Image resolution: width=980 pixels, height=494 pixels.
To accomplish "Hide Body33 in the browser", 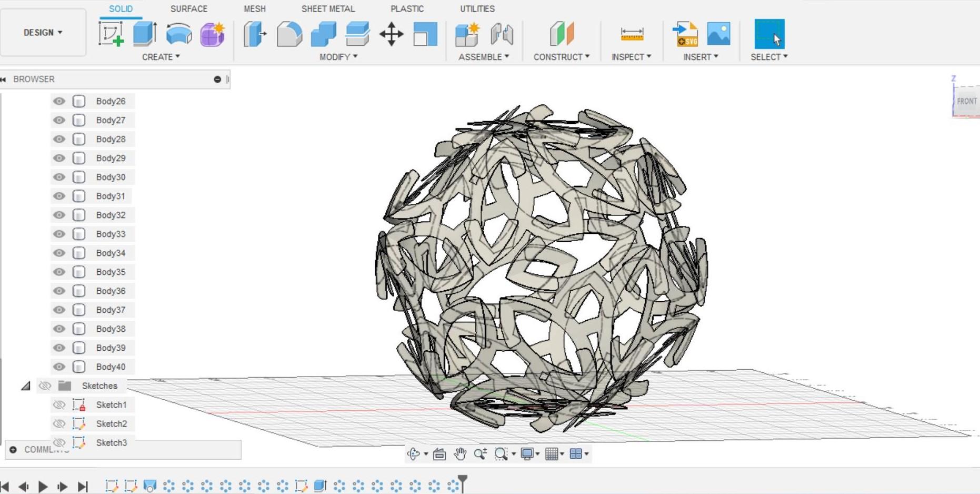I will pyautogui.click(x=59, y=234).
